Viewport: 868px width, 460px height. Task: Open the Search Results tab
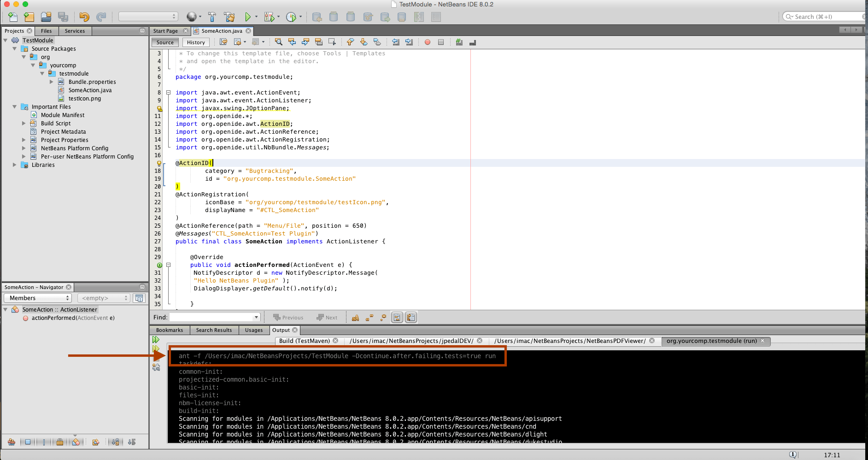pos(214,330)
